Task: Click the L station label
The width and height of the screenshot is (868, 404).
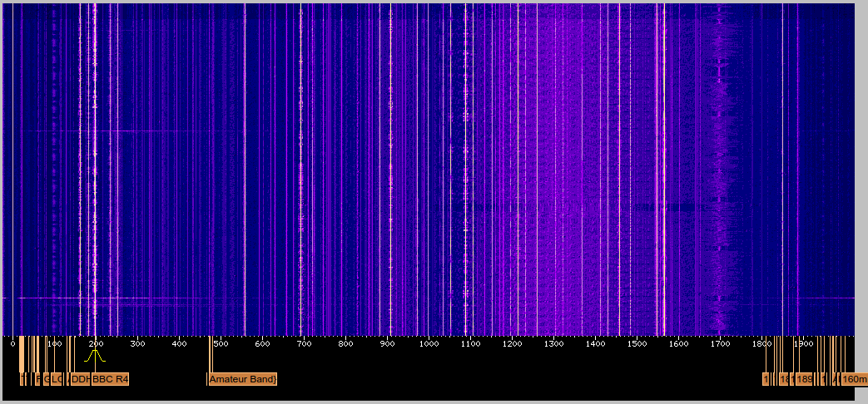Action: coord(56,380)
